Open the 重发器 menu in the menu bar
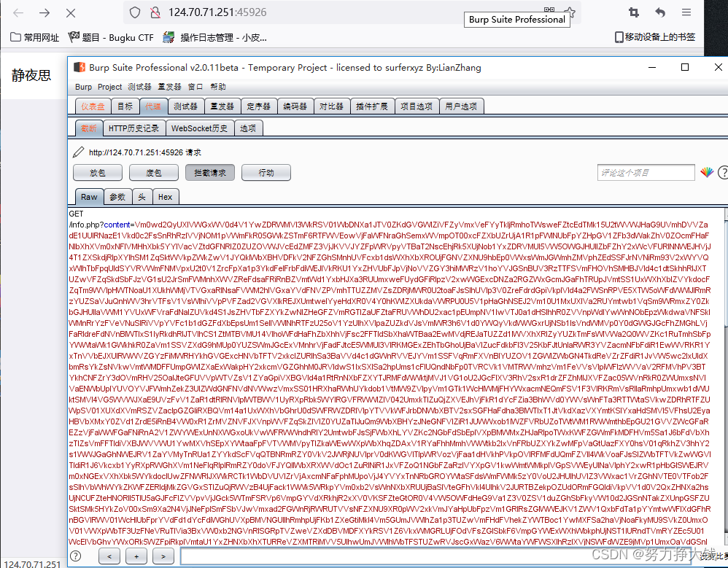The image size is (728, 568). (169, 87)
